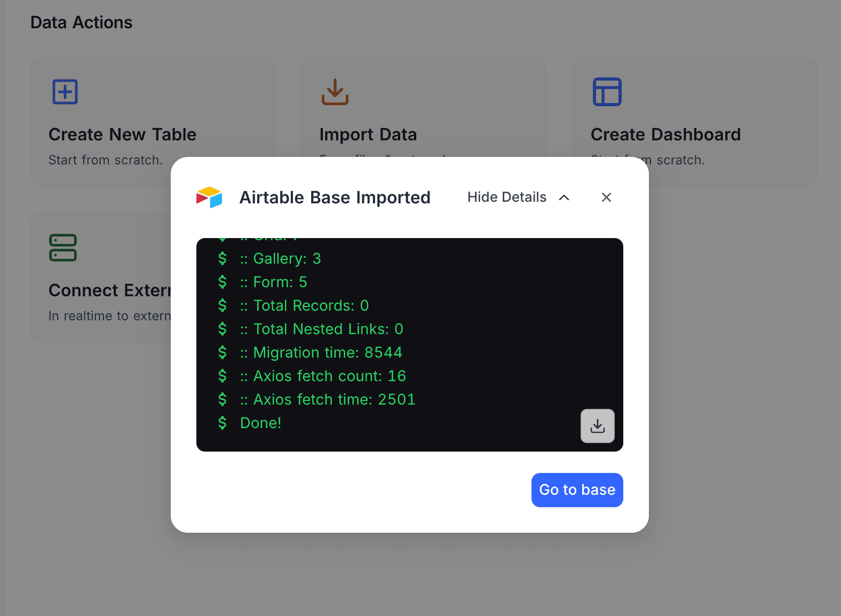Click the Import Data download icon
Image resolution: width=841 pixels, height=616 pixels.
pyautogui.click(x=335, y=92)
